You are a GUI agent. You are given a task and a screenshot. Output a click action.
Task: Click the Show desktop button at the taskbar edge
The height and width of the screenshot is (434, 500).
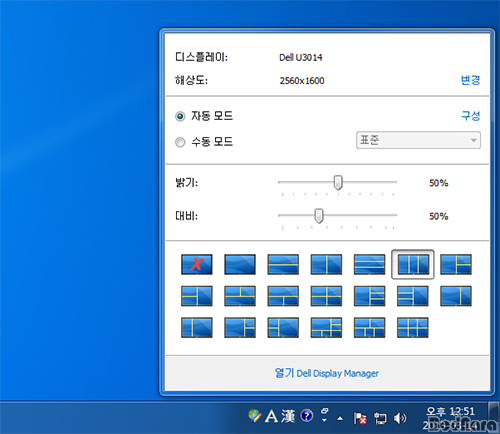coord(494,417)
